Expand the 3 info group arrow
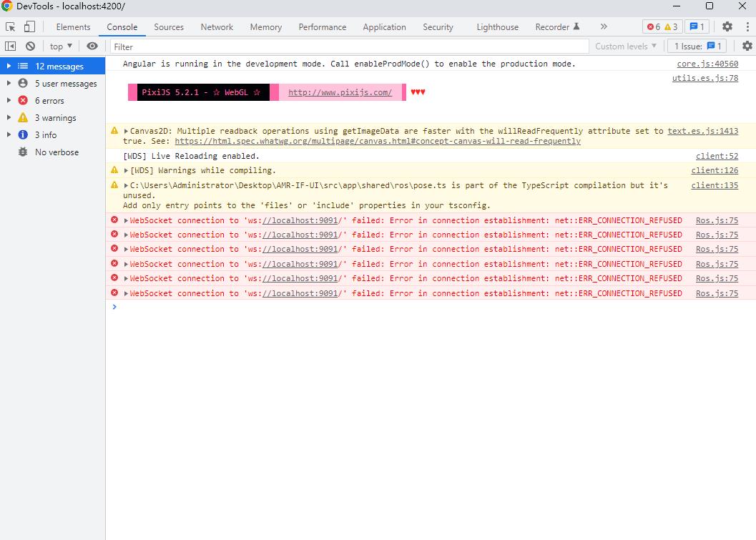The image size is (756, 540). click(8, 134)
